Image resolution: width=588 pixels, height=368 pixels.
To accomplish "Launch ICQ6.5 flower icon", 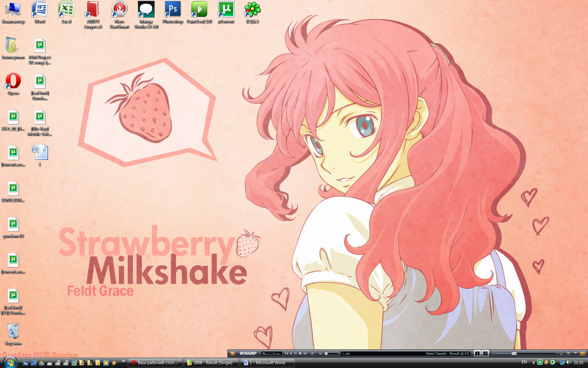I will 252,13.
